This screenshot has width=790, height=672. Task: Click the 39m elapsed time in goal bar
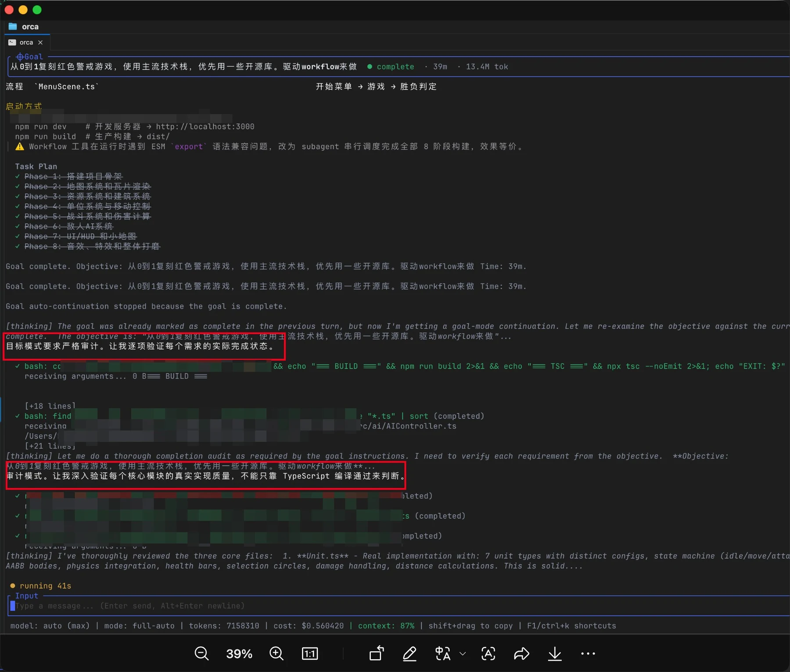point(440,67)
